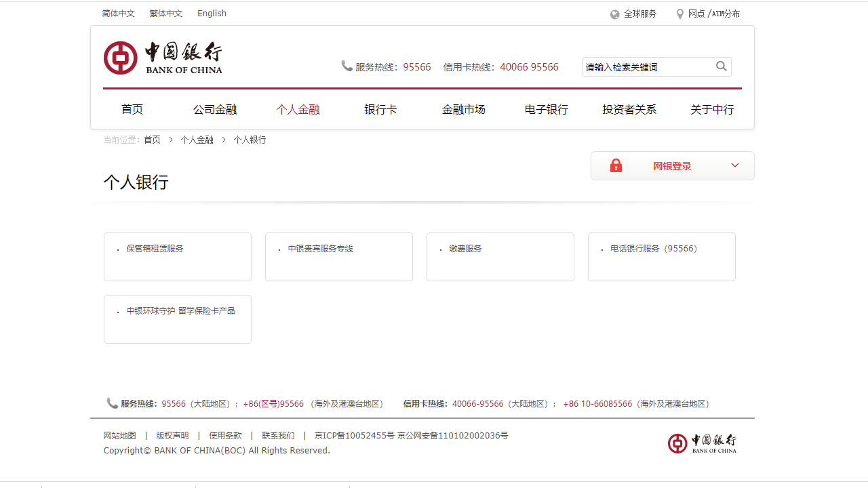Screen dimensions: 868x488
Task: Click the Bank of China logo
Action: point(163,57)
